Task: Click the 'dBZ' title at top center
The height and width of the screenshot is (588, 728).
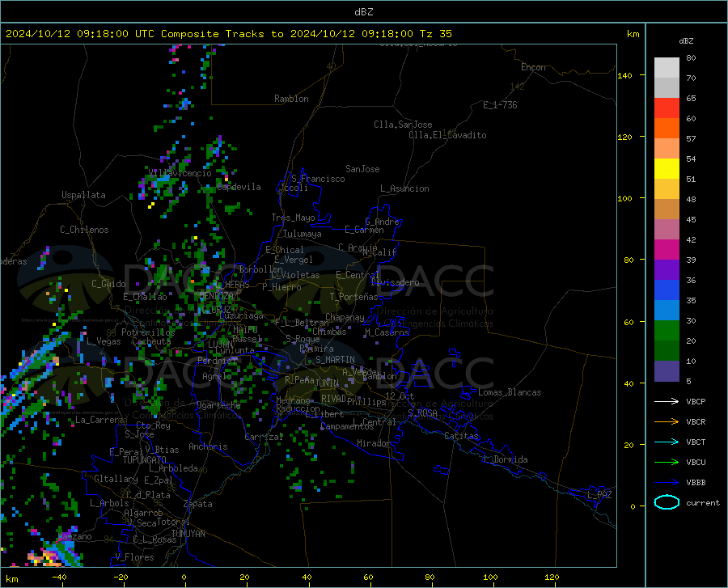Action: click(363, 12)
